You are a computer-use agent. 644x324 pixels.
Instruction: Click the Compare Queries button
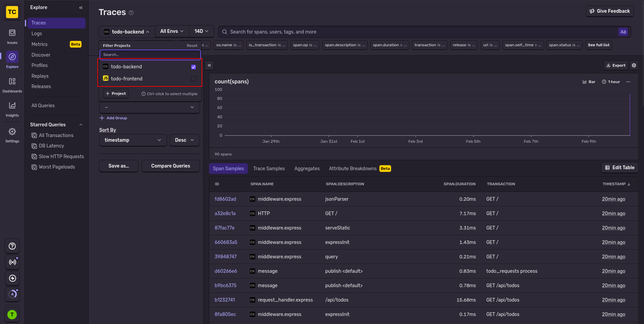click(x=170, y=166)
